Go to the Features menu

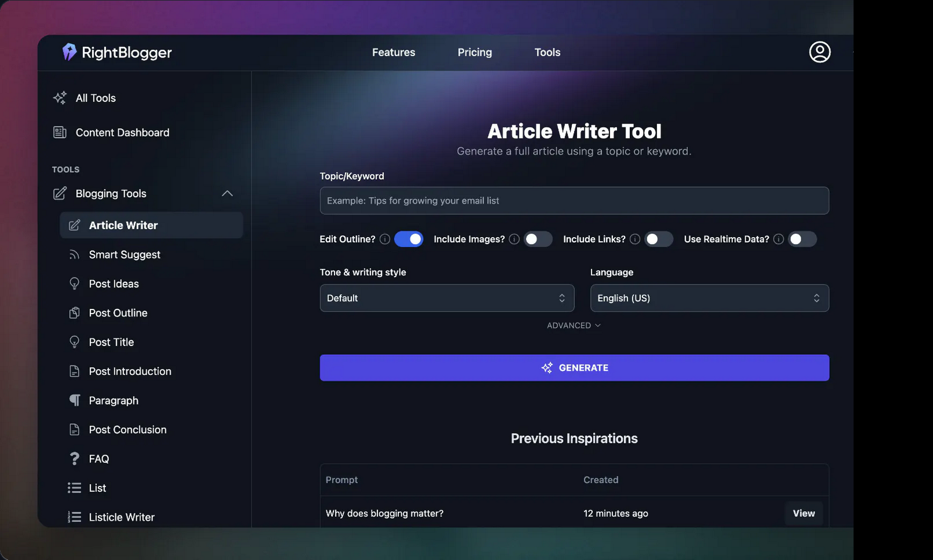pos(393,52)
